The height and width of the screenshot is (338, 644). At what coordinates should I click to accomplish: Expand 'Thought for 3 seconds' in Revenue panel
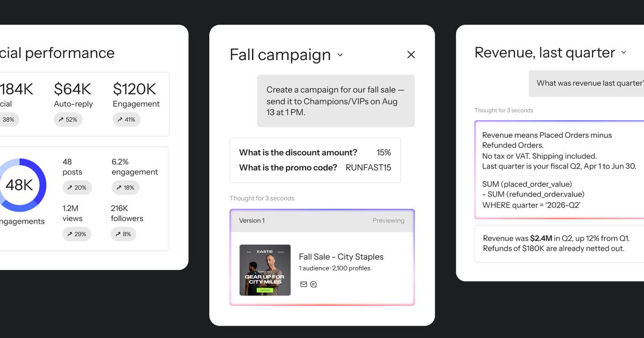tap(504, 110)
